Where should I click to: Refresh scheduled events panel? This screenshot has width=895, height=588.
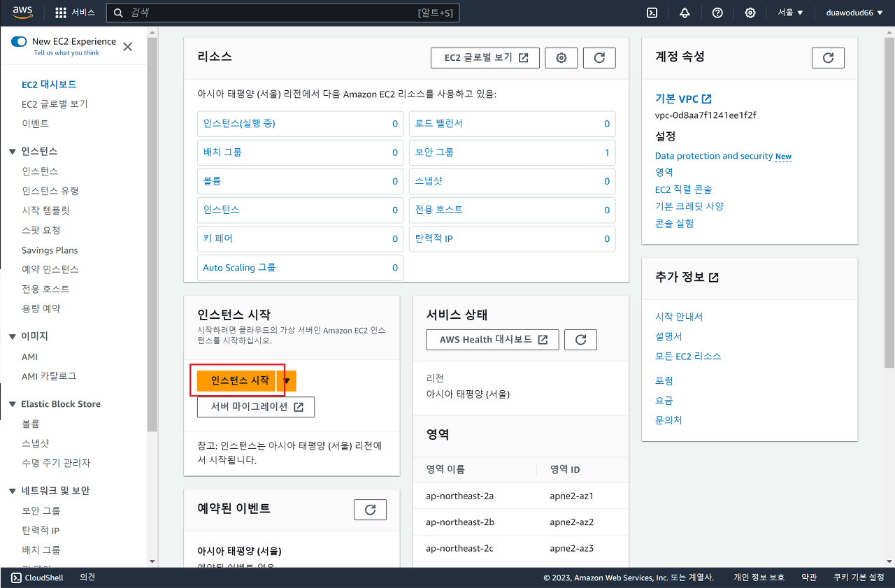tap(370, 510)
